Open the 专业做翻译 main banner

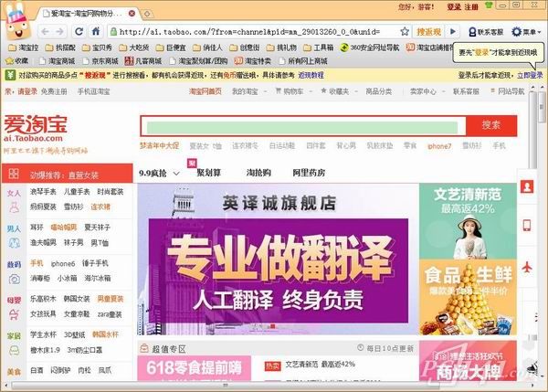coord(279,259)
